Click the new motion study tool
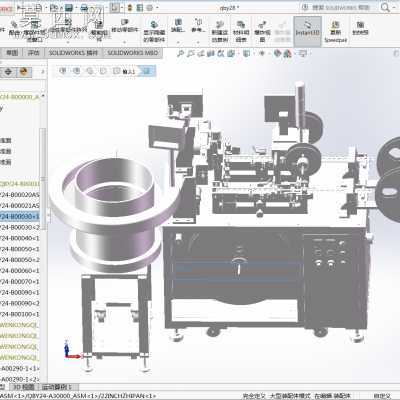Screen dimensions: 400x400 tap(220, 32)
